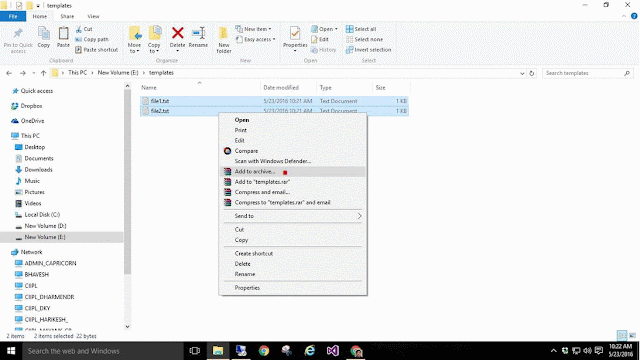Viewport: 640px width, 360px height.
Task: Open the Easy access dropdown
Action: point(256,40)
